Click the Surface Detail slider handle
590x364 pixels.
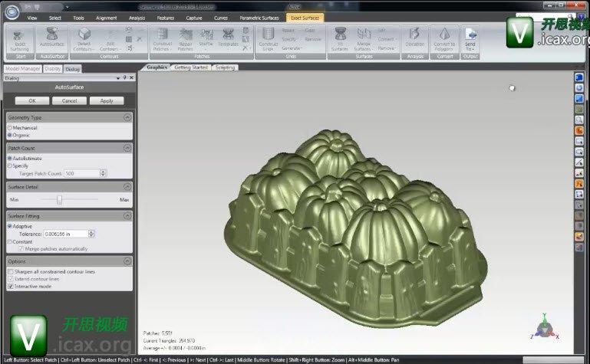pos(59,199)
